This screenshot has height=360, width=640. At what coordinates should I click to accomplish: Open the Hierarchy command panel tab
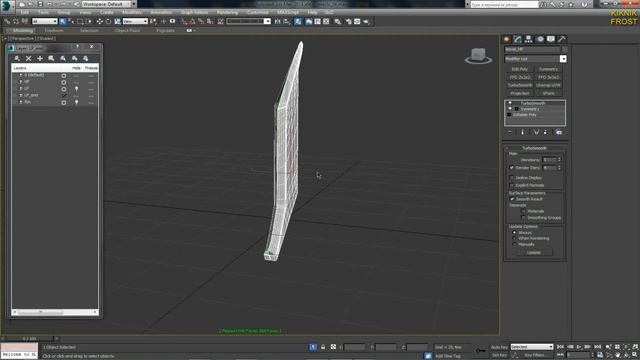click(x=529, y=39)
